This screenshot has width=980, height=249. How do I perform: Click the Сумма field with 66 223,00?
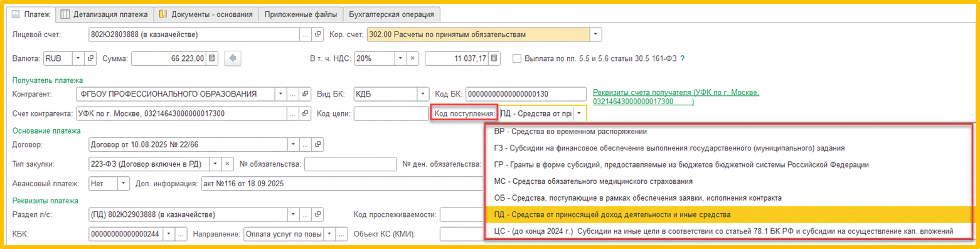pos(169,58)
